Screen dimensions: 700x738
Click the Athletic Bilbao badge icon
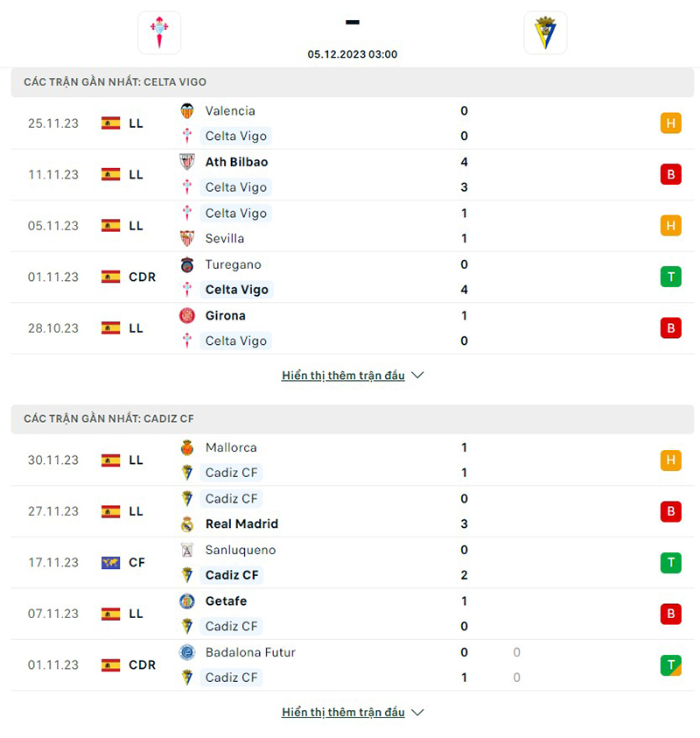[187, 162]
